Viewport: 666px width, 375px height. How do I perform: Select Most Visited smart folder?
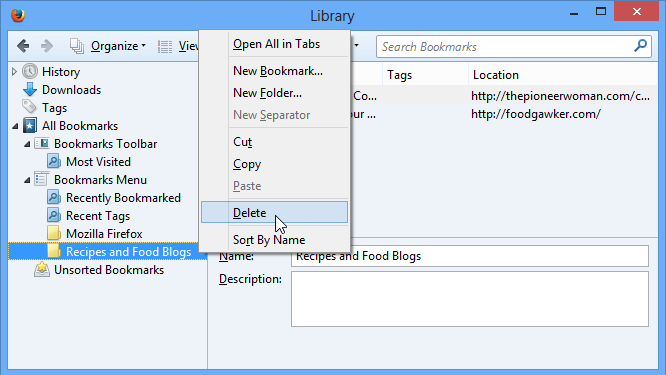coord(98,162)
